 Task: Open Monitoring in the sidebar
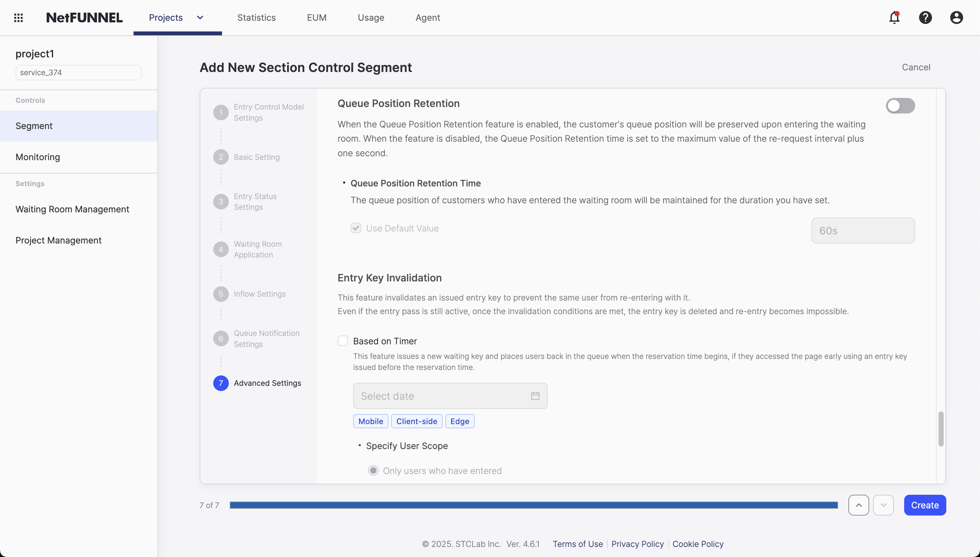38,157
